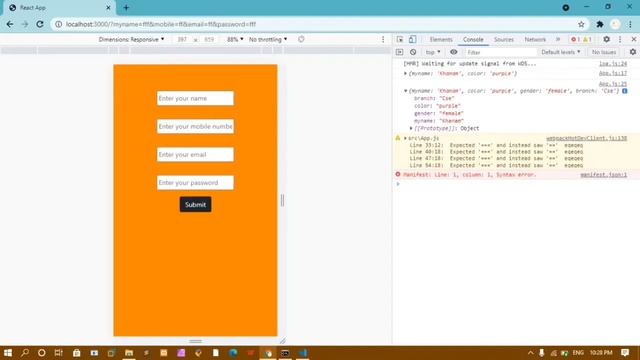This screenshot has height=360, width=640.
Task: Click the browser forward arrow
Action: (25, 24)
